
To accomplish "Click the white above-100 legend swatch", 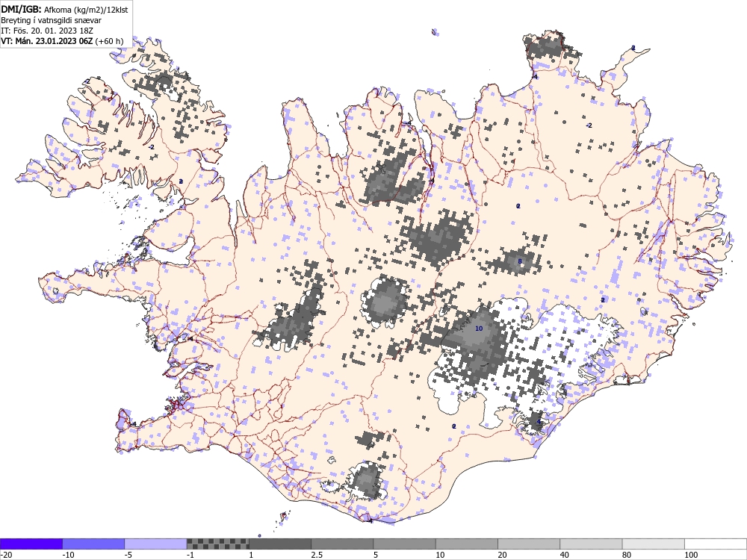I will click(x=716, y=544).
